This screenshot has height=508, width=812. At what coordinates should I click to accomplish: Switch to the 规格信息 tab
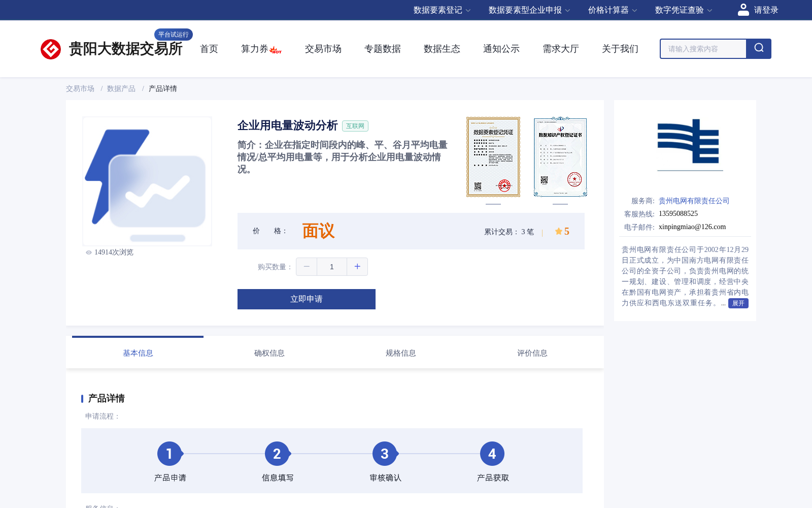(x=400, y=353)
